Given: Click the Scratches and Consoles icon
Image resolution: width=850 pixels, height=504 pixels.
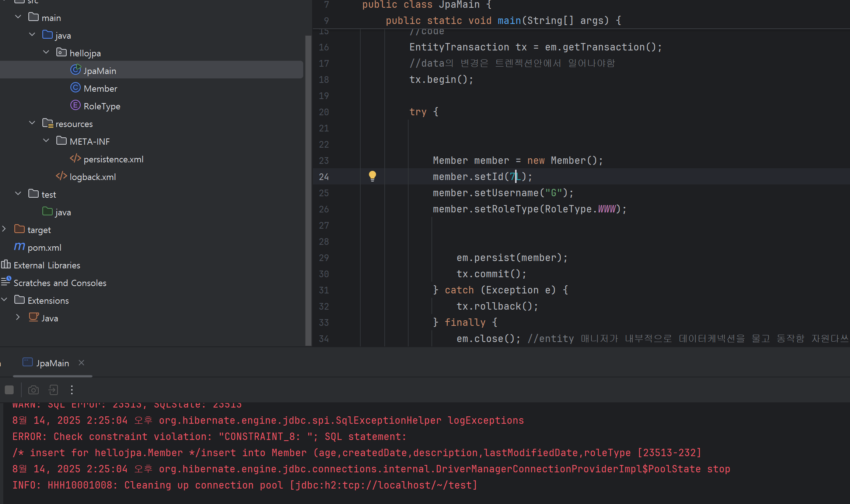Looking at the screenshot, I should (x=6, y=282).
